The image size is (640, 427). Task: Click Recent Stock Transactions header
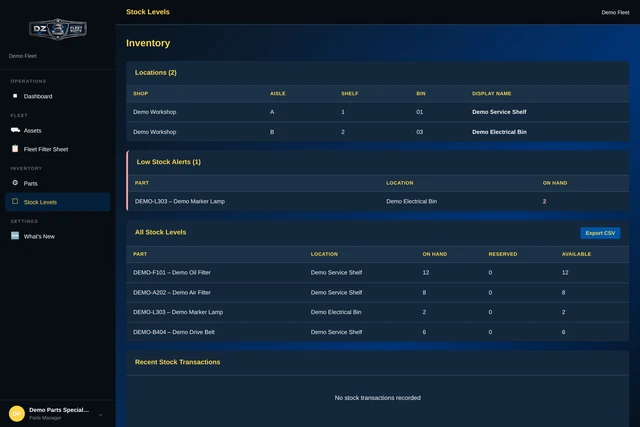(178, 362)
